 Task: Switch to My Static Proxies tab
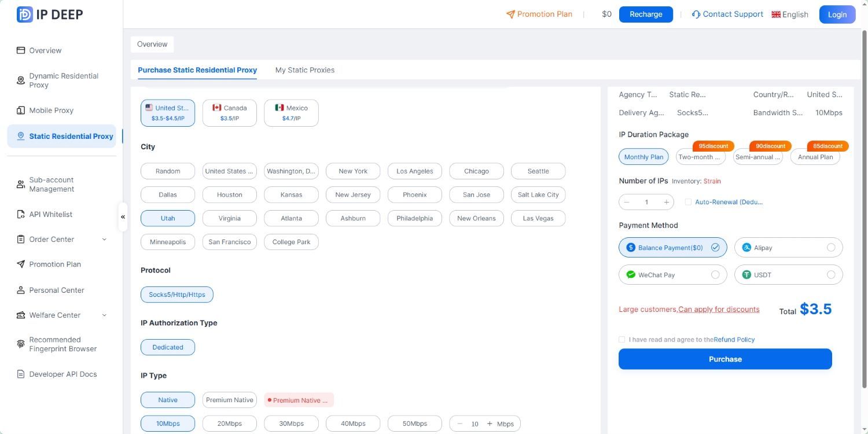pos(305,70)
